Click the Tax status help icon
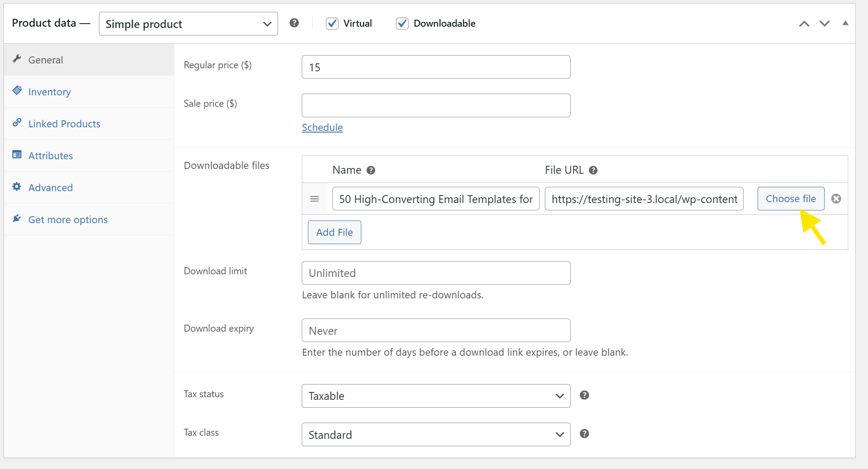 pos(584,395)
